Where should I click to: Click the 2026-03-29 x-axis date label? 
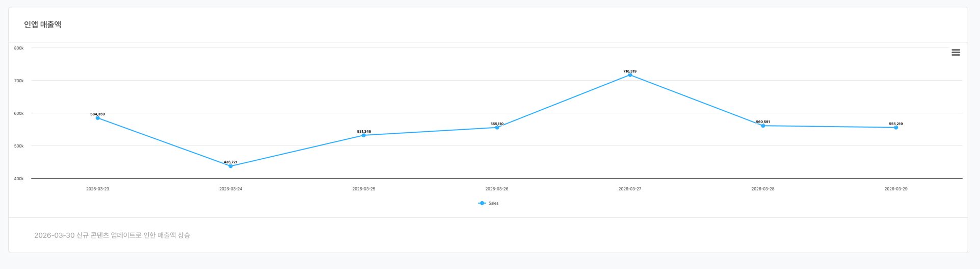(x=896, y=189)
